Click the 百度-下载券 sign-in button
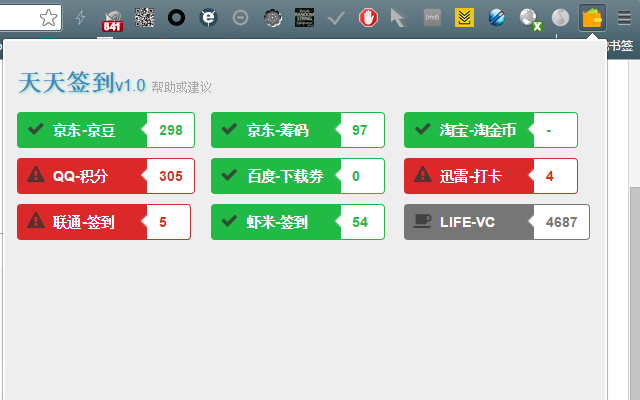 coord(276,176)
